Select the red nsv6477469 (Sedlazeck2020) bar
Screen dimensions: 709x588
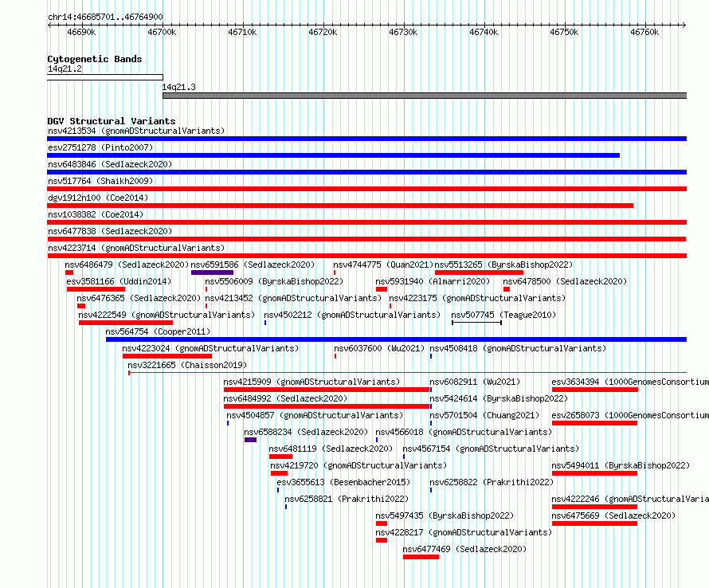[421, 557]
